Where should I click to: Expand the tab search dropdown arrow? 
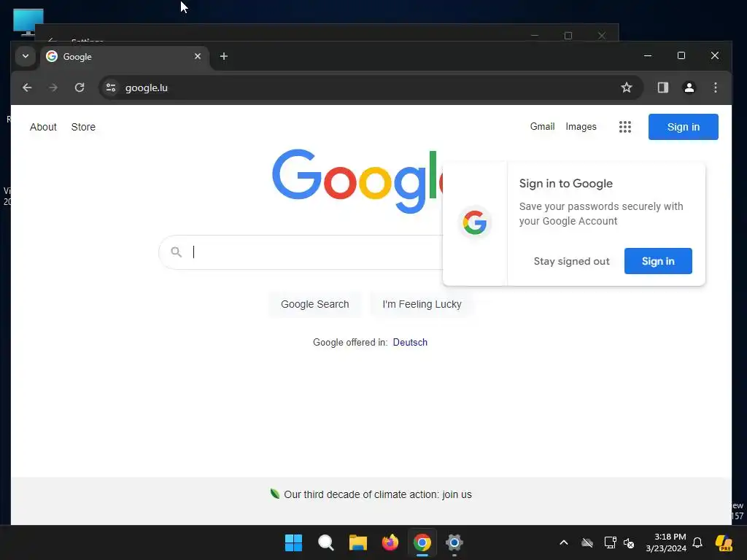26,56
